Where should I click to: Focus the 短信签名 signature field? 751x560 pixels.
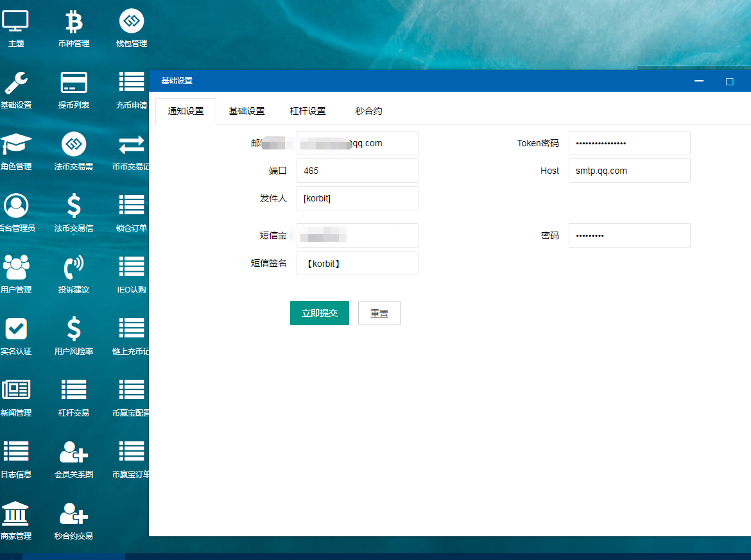click(x=358, y=263)
